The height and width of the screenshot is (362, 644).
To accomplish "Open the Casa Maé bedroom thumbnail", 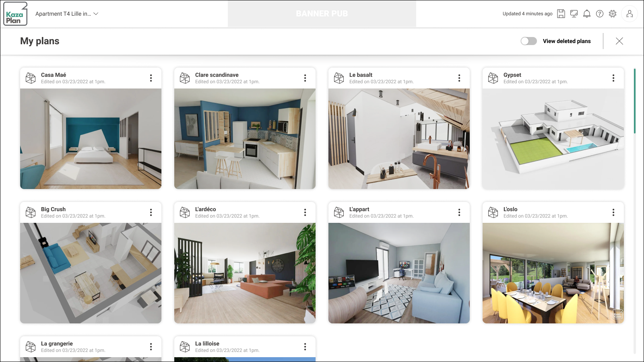I will click(x=91, y=139).
